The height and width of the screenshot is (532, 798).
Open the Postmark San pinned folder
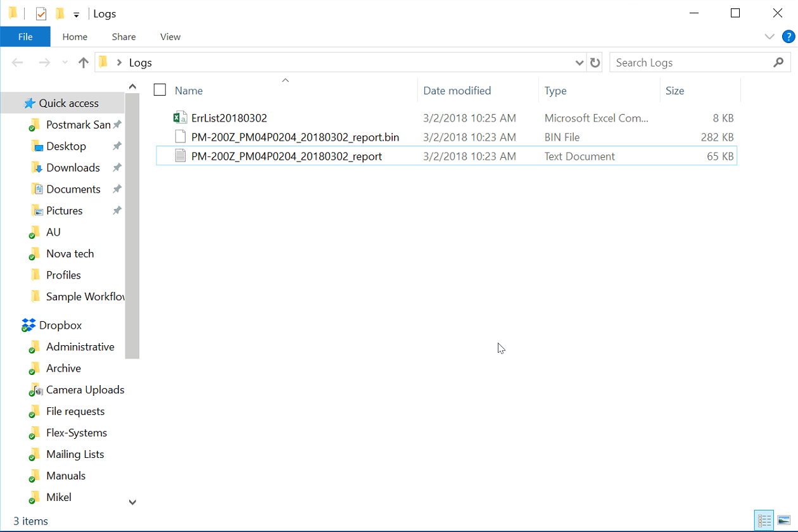click(x=79, y=125)
